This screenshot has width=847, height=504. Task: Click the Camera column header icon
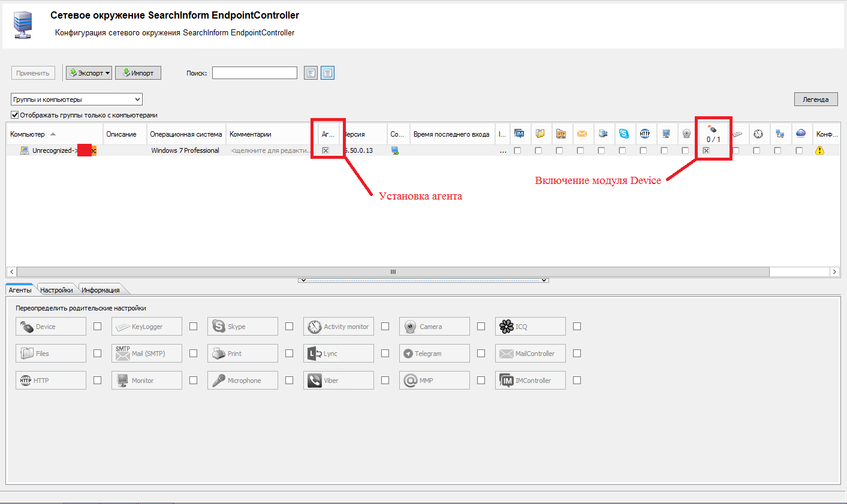coord(687,134)
